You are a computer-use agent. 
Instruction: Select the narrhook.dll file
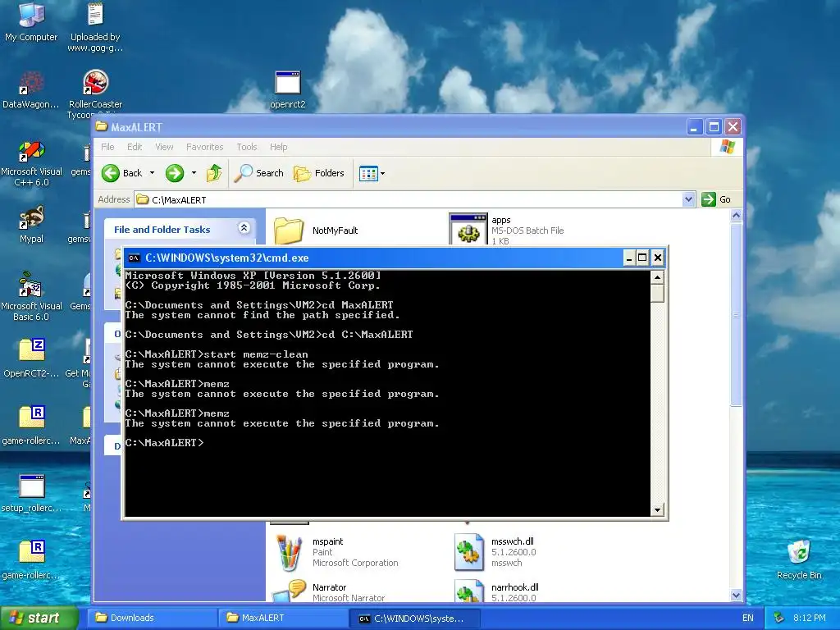point(496,591)
